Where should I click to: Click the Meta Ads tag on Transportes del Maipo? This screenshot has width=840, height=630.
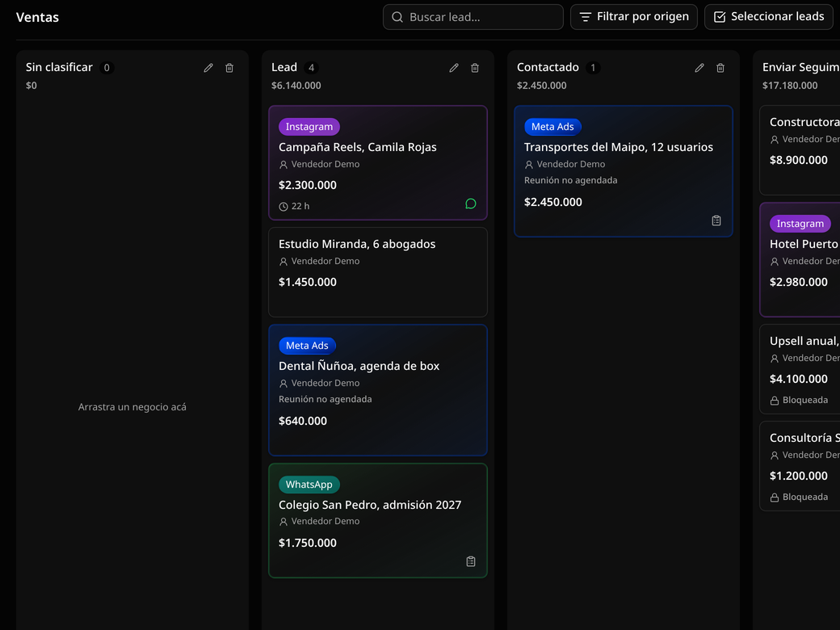click(552, 127)
